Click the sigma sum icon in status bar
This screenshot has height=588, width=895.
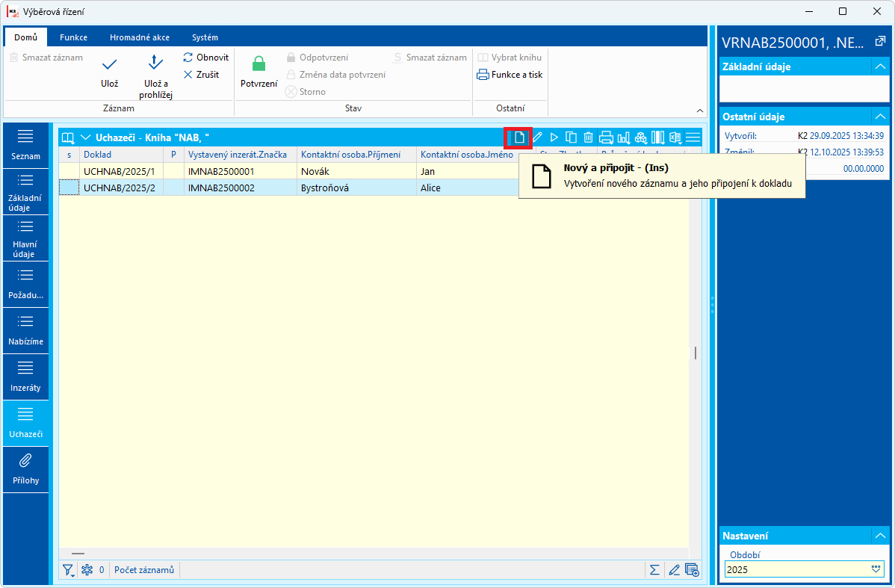[654, 570]
